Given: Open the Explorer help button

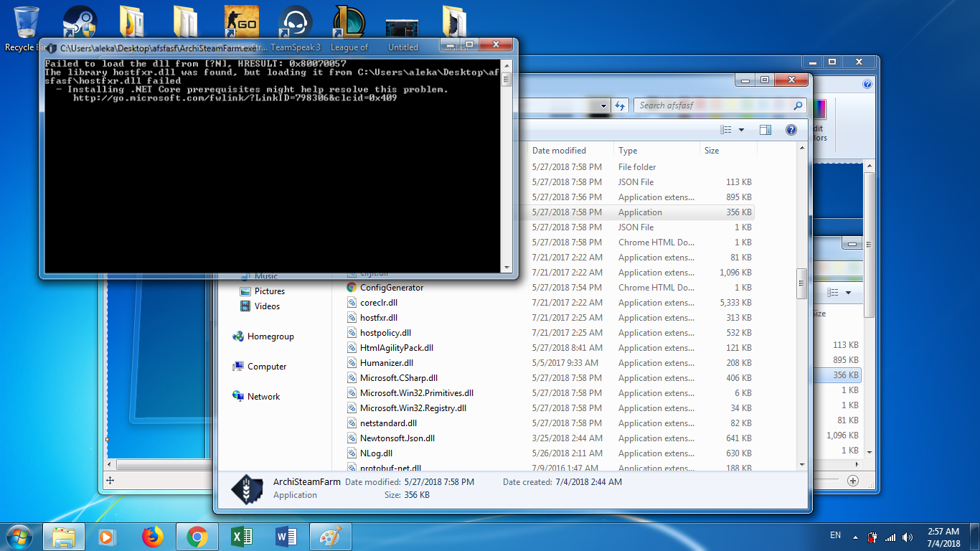Looking at the screenshot, I should (791, 130).
